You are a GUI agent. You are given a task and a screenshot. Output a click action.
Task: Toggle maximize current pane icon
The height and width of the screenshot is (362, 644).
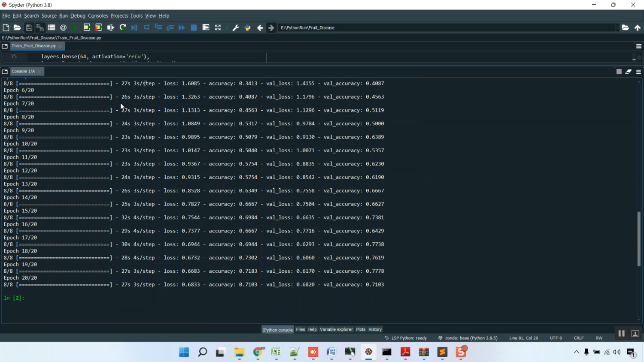[x=218, y=28]
